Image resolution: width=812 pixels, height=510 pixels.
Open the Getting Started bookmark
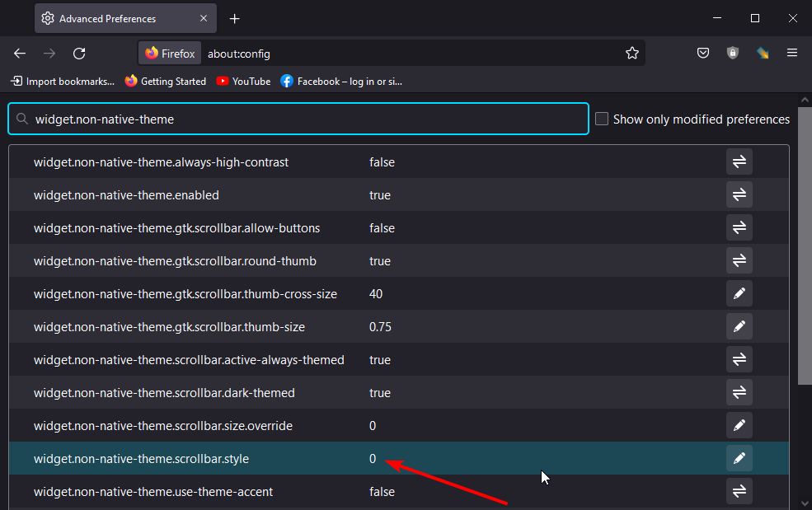tap(165, 82)
